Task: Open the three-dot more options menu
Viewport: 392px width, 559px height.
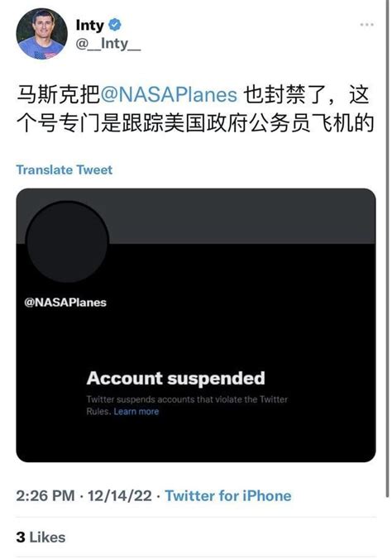Action: click(366, 25)
